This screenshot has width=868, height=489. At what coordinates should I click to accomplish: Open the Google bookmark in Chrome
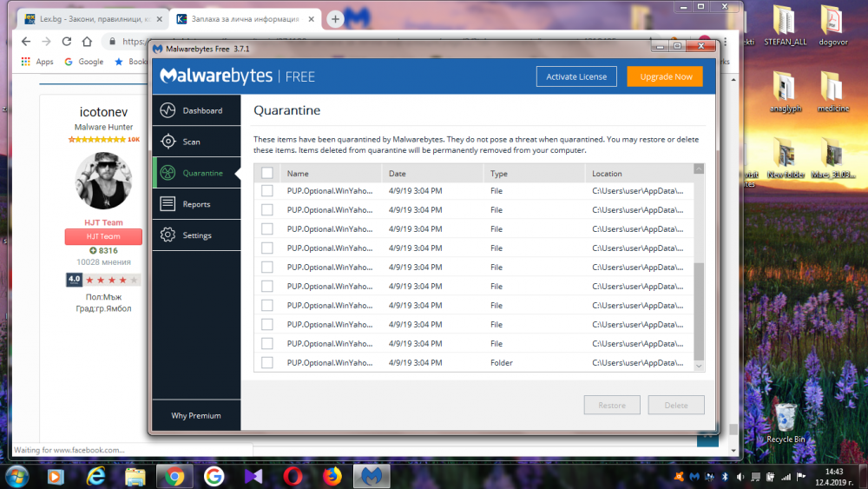click(84, 62)
